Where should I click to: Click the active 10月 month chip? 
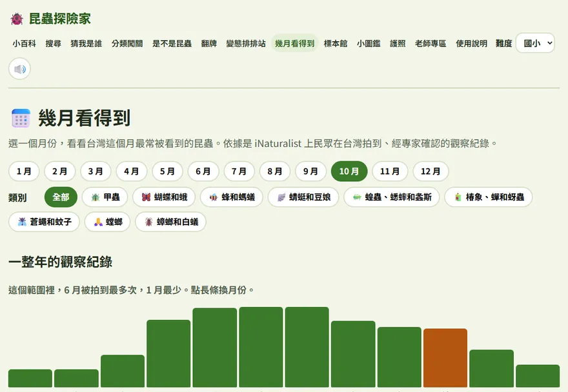[349, 171]
